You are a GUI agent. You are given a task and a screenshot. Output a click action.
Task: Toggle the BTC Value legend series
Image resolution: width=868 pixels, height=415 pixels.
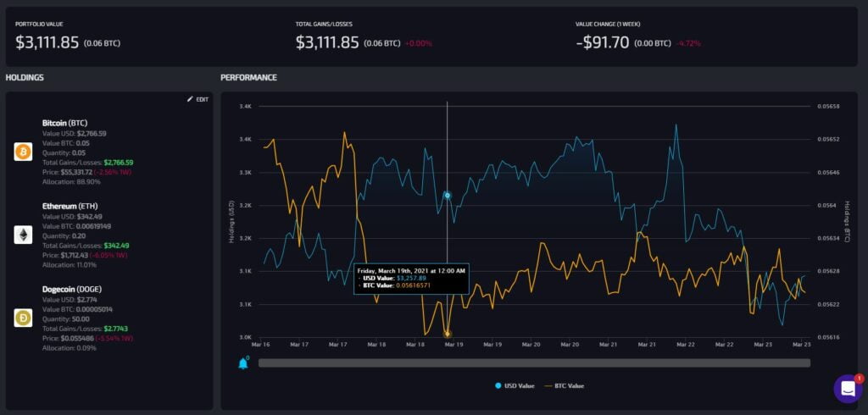point(564,385)
